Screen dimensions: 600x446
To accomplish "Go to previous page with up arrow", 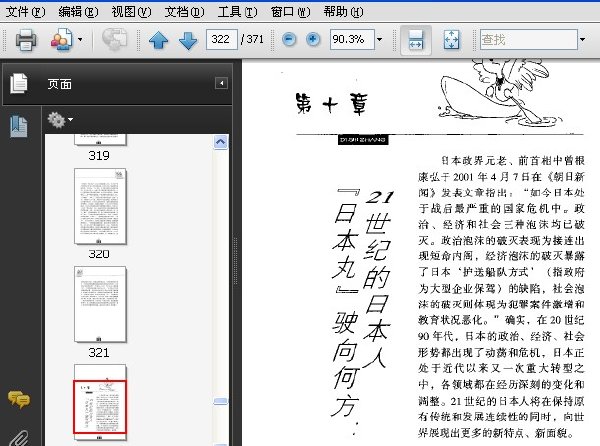I will 158,40.
